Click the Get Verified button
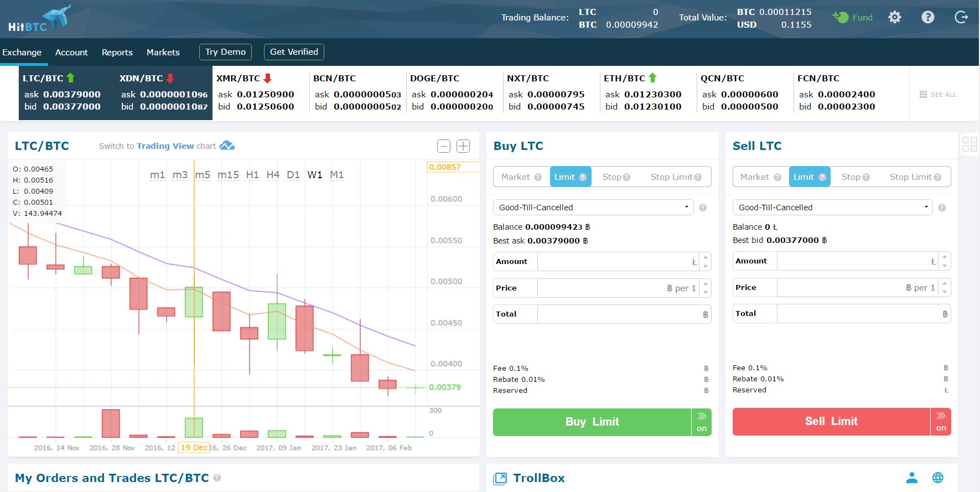Image resolution: width=980 pixels, height=492 pixels. coord(294,52)
